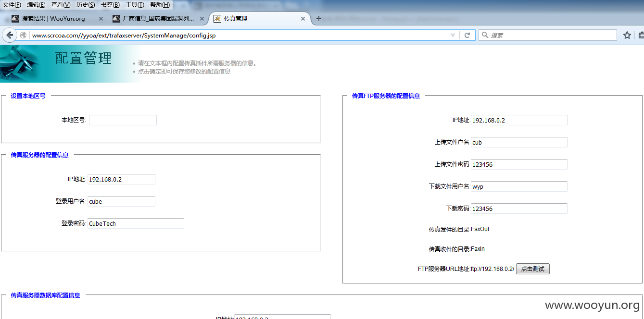Close the 传真管理 tab
Image resolution: width=644 pixels, height=319 pixels.
tap(303, 19)
